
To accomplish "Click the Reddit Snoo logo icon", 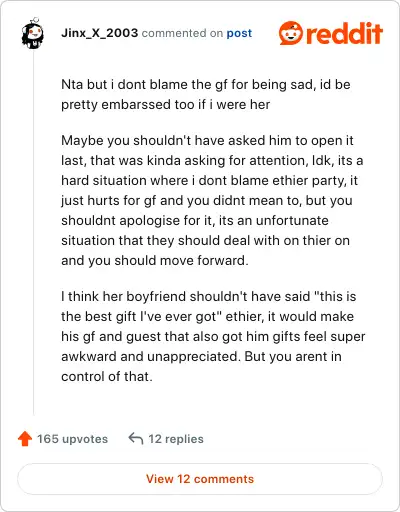I will 291,33.
